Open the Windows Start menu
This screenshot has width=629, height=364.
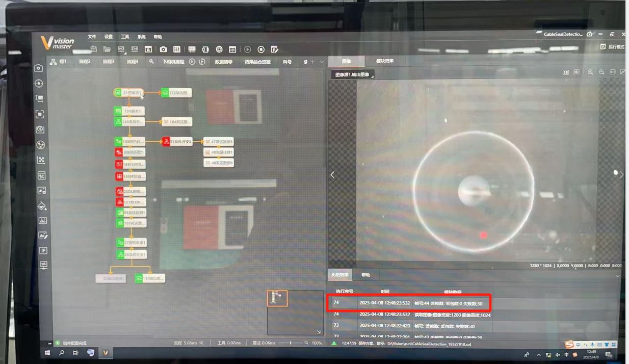click(47, 353)
